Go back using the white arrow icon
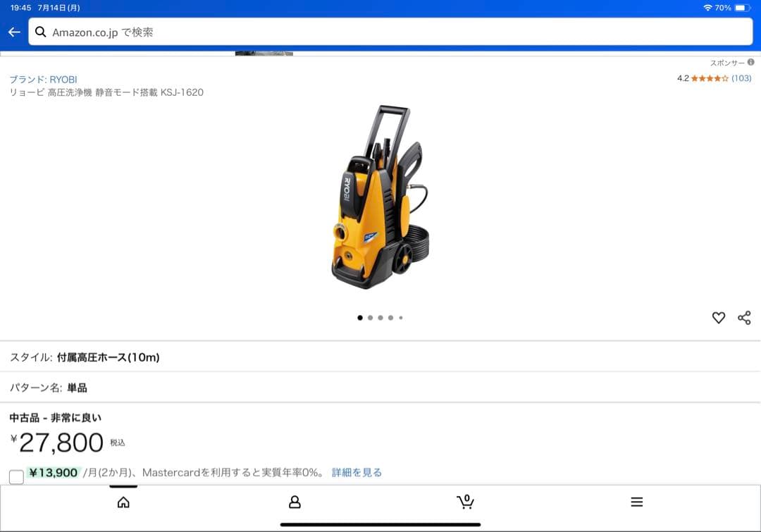The height and width of the screenshot is (532, 761). pyautogui.click(x=13, y=31)
